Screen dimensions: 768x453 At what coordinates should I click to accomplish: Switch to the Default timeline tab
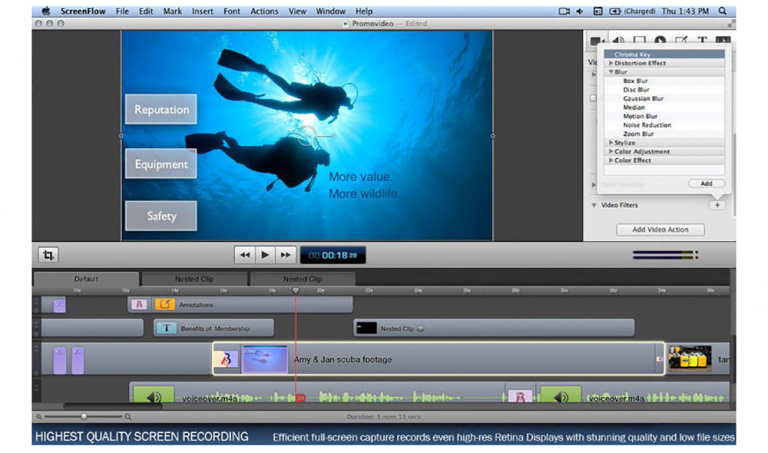(86, 279)
